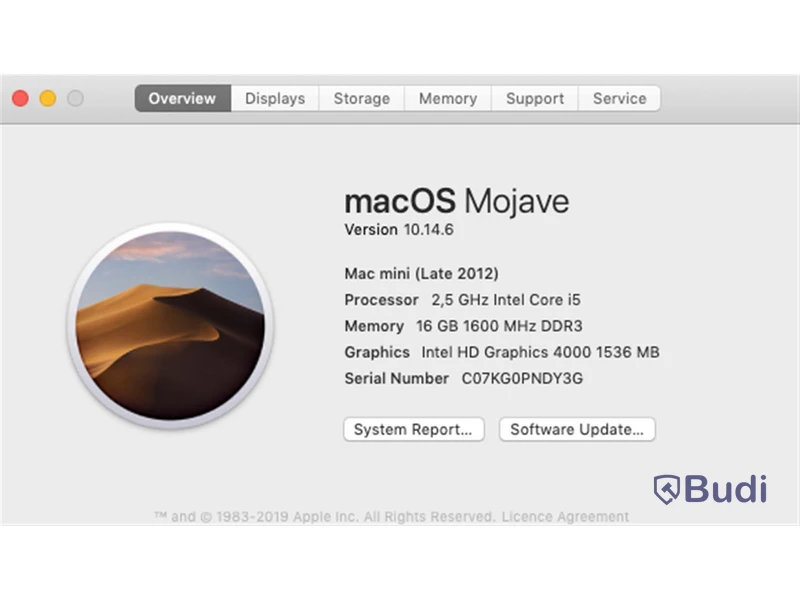The height and width of the screenshot is (600, 800).
Task: Minimize window with yellow button
Action: pyautogui.click(x=48, y=98)
